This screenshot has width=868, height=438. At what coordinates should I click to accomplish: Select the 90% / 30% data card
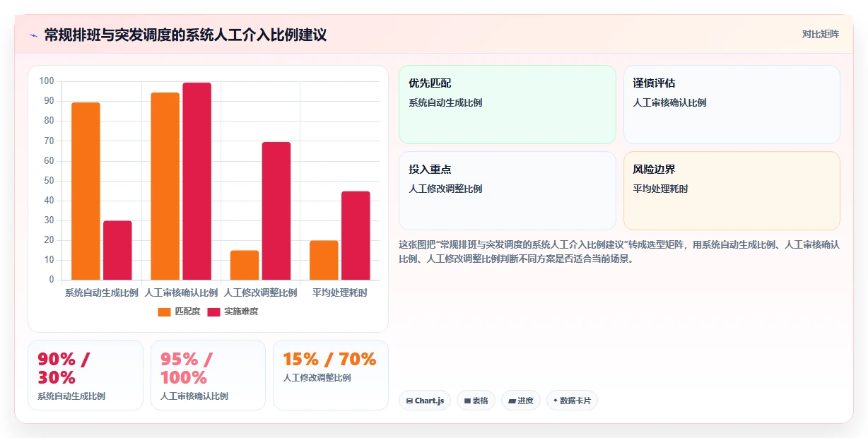pyautogui.click(x=86, y=375)
